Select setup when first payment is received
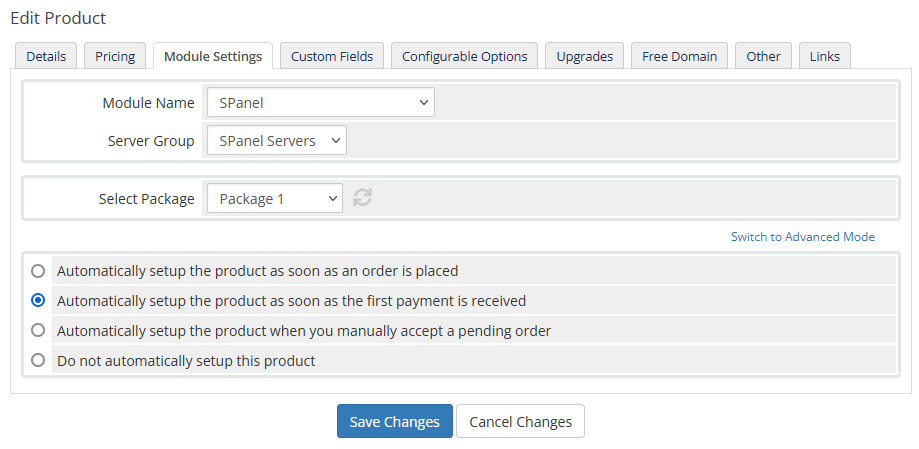 click(38, 300)
